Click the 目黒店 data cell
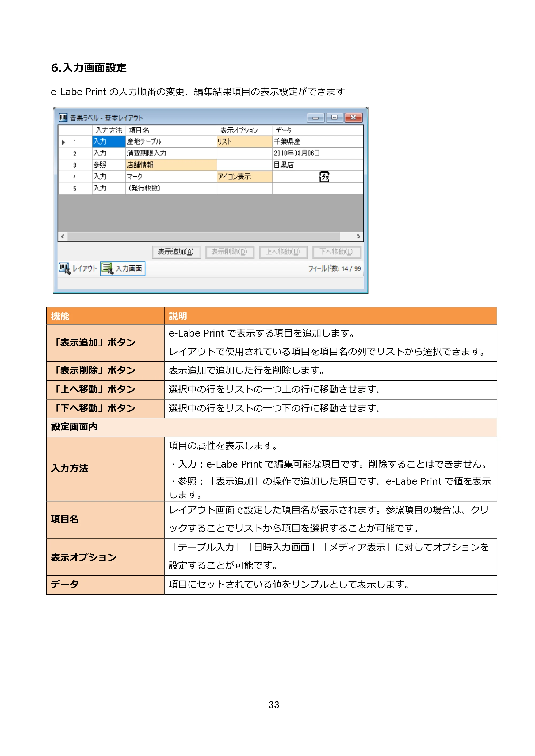This screenshot has height=756, width=535. coord(318,165)
